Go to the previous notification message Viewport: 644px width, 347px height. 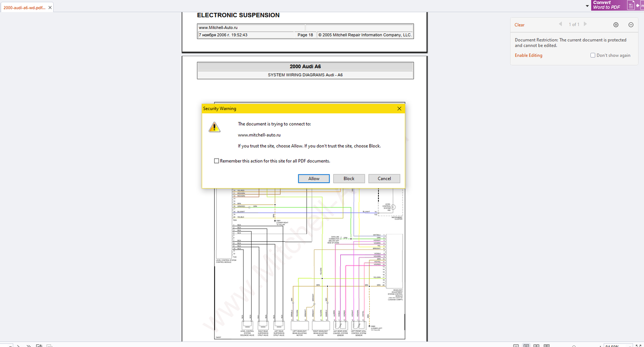(x=560, y=24)
